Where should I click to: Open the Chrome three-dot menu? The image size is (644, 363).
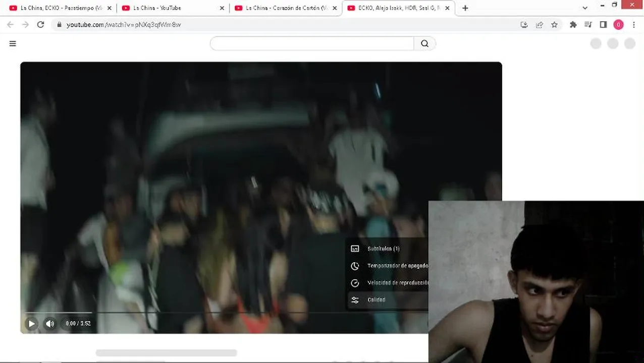(x=634, y=24)
